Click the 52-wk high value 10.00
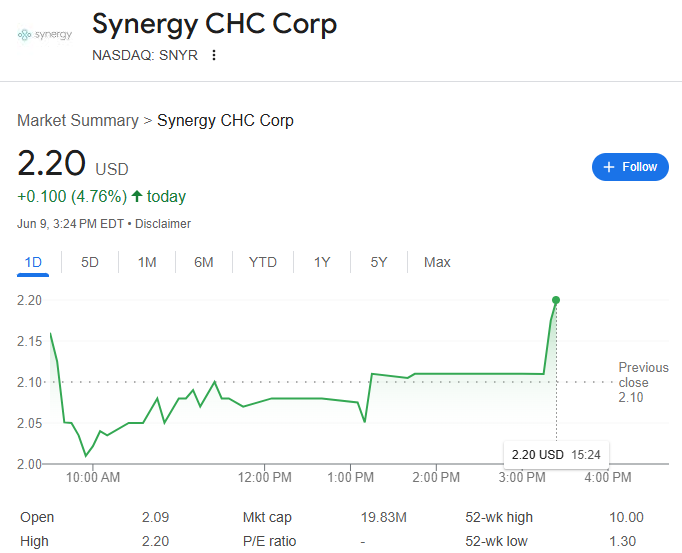The height and width of the screenshot is (553, 682). coord(626,517)
